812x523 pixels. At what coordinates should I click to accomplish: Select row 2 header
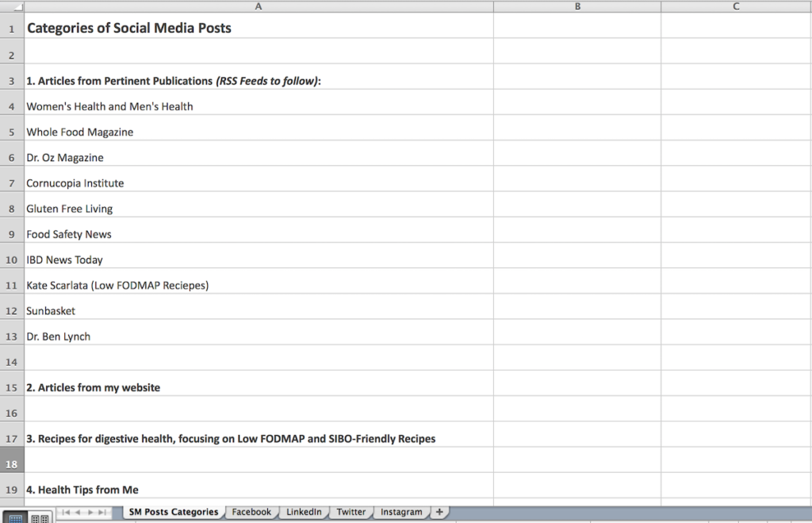point(12,52)
